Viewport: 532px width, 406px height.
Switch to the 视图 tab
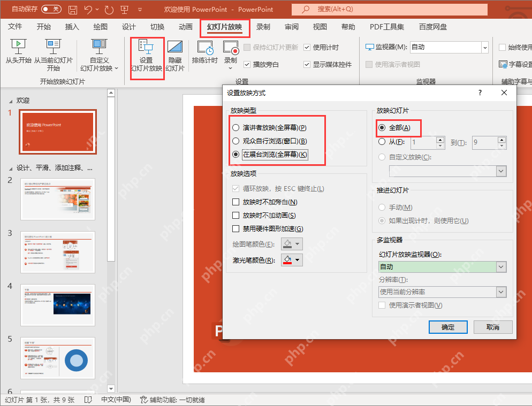tap(320, 27)
